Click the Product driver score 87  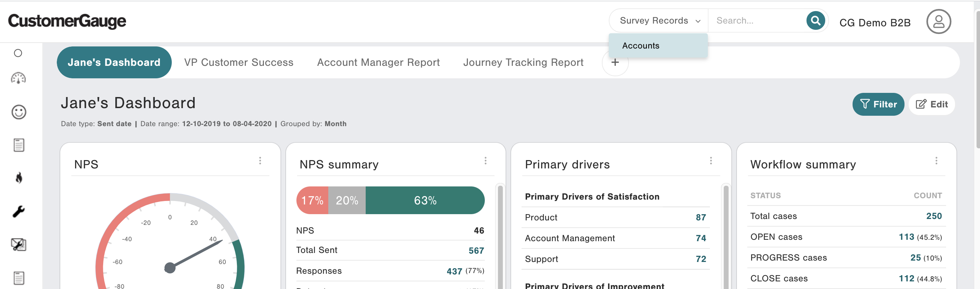pyautogui.click(x=701, y=217)
